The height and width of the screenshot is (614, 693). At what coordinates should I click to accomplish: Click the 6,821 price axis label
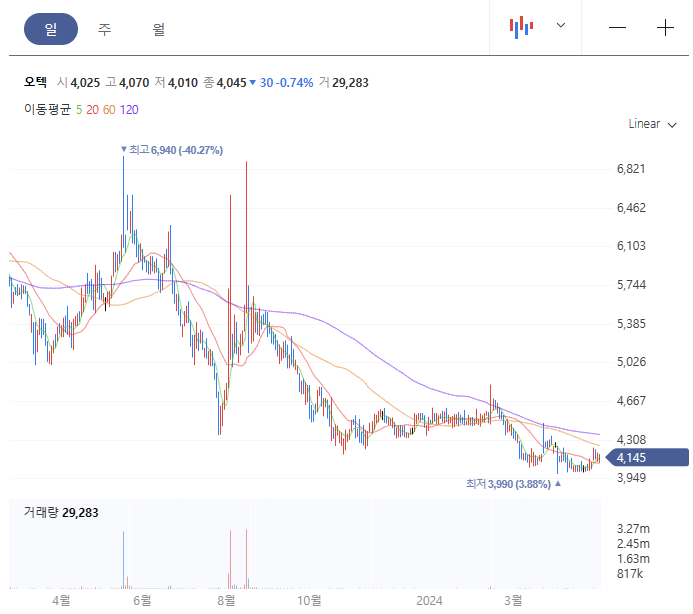pyautogui.click(x=631, y=169)
